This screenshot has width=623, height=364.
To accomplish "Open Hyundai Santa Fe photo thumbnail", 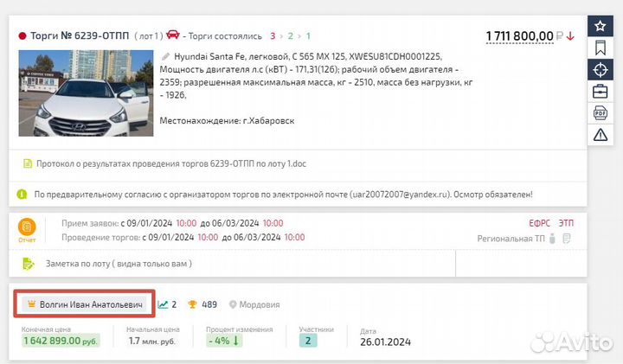I will pyautogui.click(x=86, y=93).
